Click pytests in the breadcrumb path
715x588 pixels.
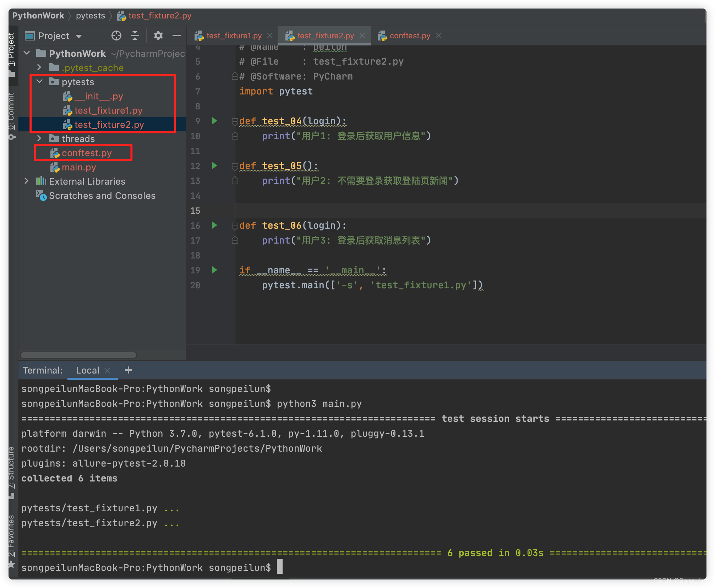pyautogui.click(x=90, y=16)
